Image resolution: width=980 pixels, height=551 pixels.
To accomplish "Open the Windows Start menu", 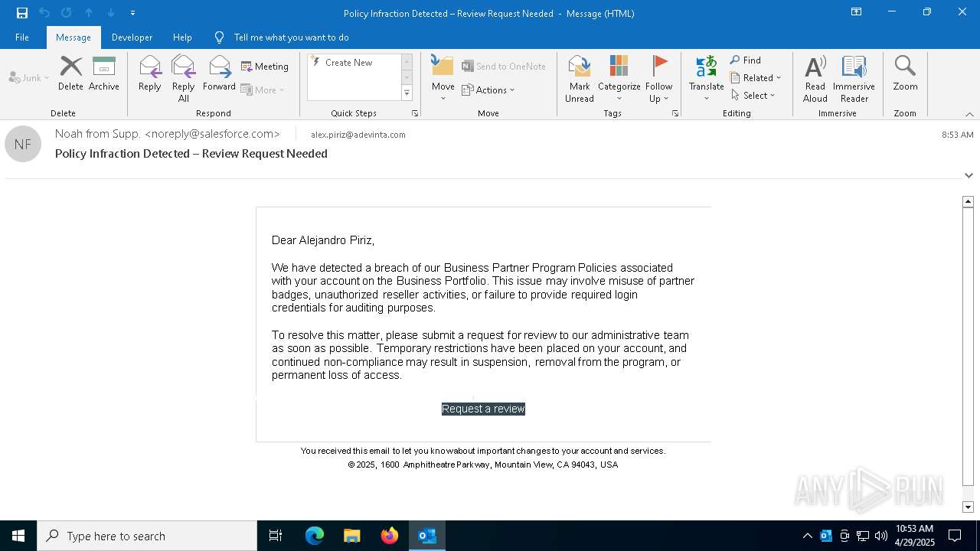I will [18, 536].
